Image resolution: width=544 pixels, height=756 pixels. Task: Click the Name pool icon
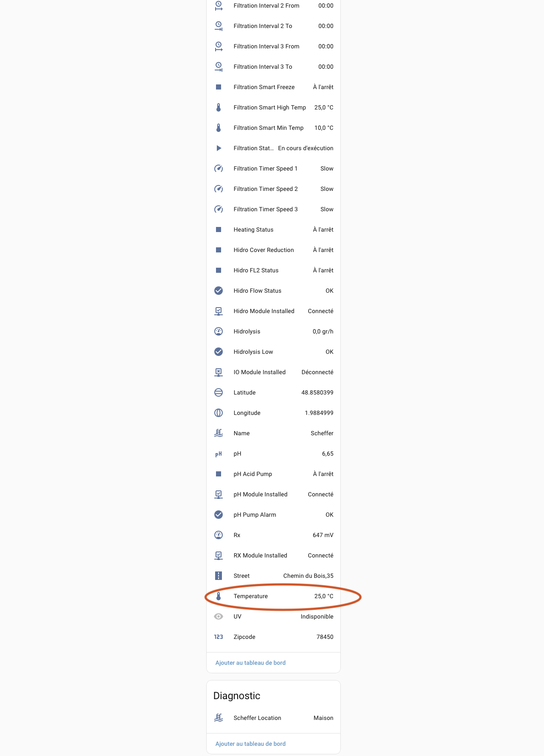[x=219, y=433]
